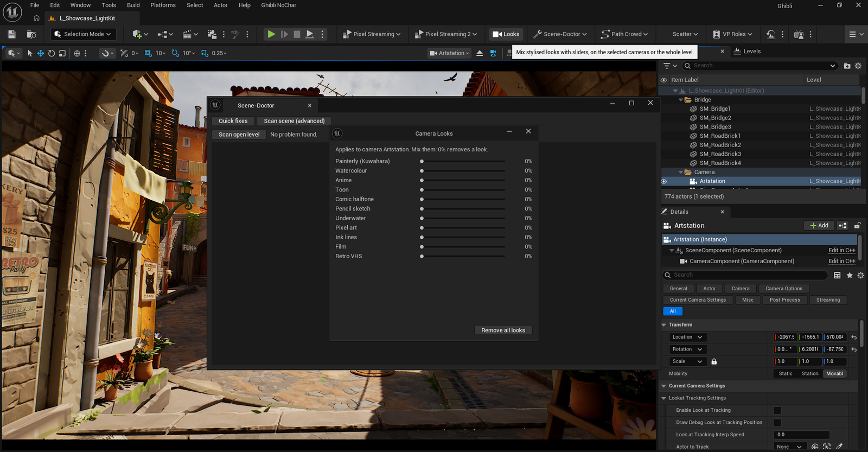868x452 pixels.
Task: Enable Look at Tracking checkbox
Action: 777,411
